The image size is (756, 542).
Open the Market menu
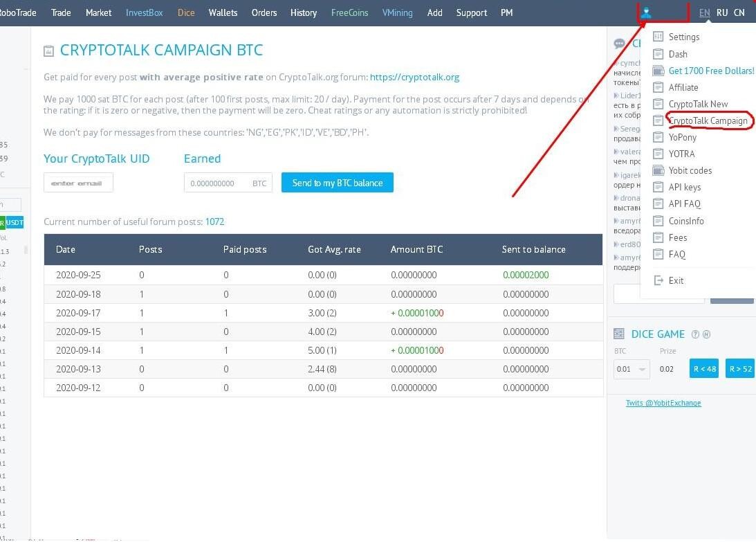pos(98,12)
